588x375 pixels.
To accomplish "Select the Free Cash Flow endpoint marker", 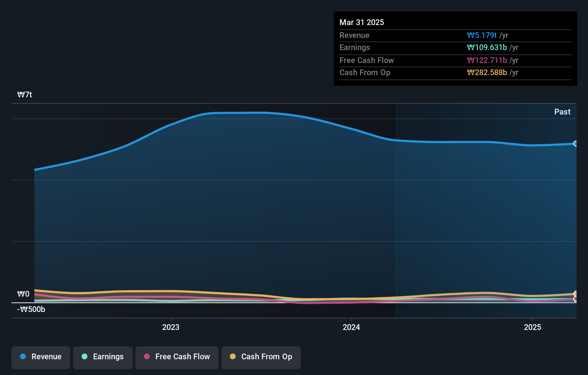I will pyautogui.click(x=575, y=299).
